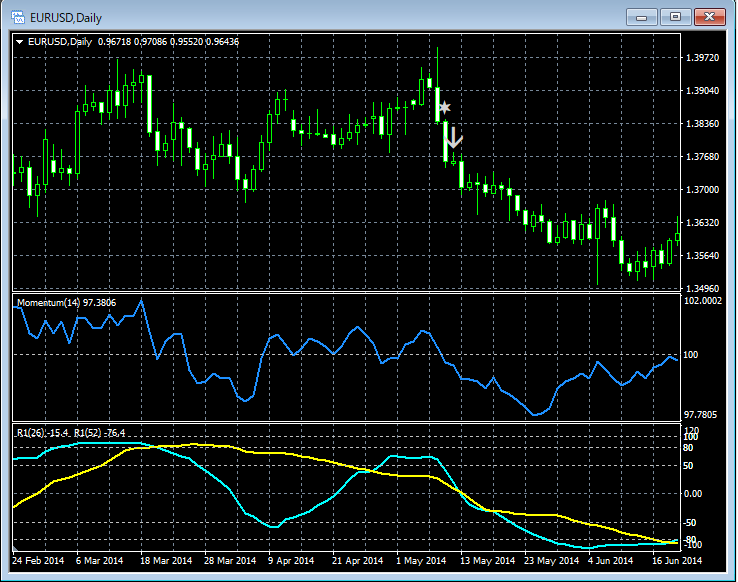Close the EURUSD,Daily chart window
This screenshot has height=582, width=738.
click(x=710, y=16)
